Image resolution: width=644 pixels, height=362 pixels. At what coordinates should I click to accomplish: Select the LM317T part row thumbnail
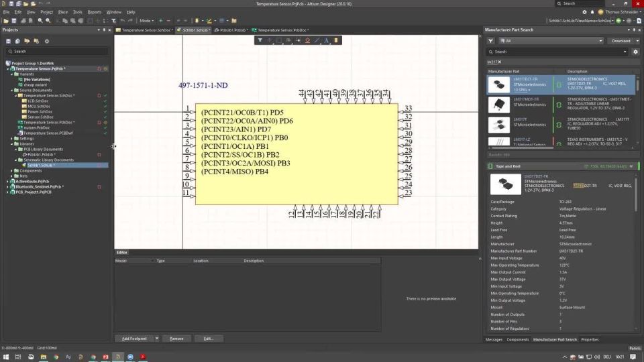[499, 125]
